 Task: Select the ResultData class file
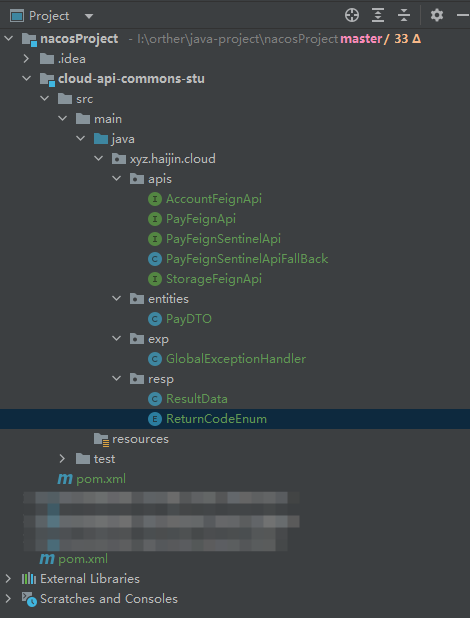point(197,399)
